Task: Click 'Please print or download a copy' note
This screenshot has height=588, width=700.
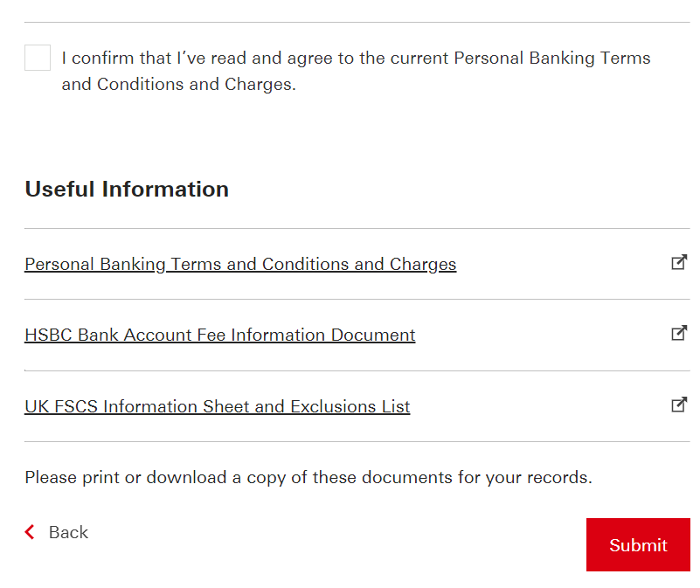Action: tap(308, 477)
